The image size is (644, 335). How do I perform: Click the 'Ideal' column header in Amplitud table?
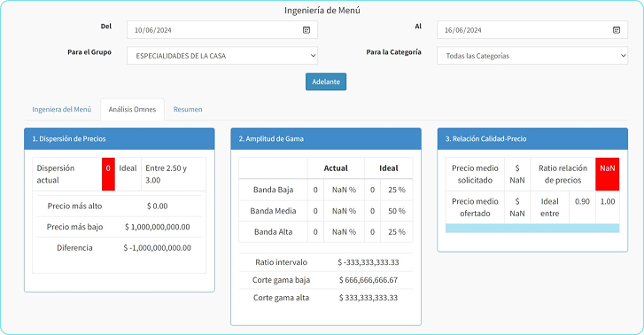coord(389,168)
